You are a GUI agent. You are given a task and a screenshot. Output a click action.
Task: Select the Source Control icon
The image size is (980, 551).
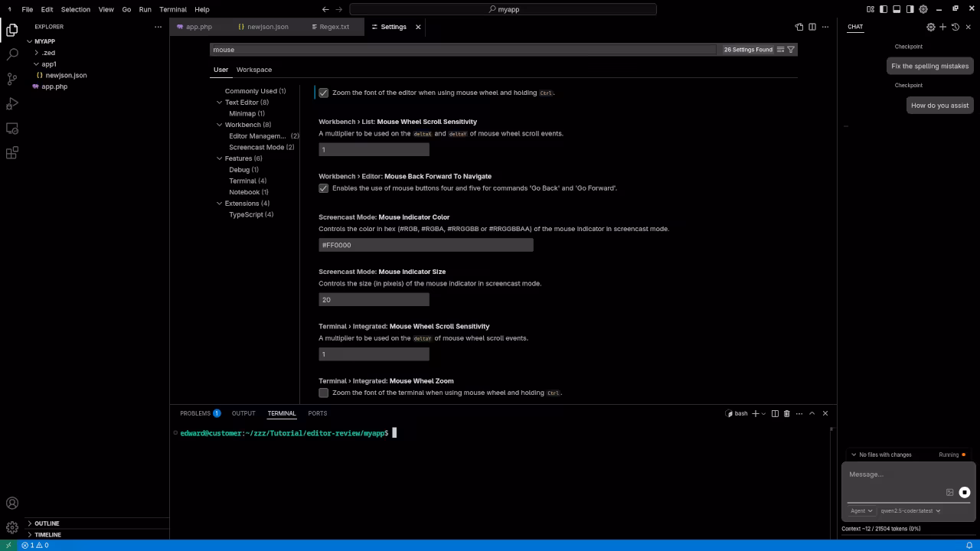pyautogui.click(x=11, y=79)
